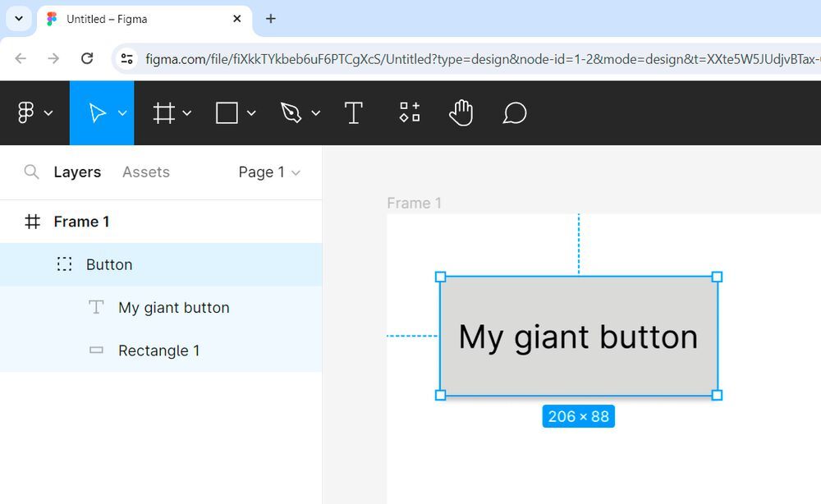
Task: Open the Figma main menu icon
Action: click(25, 112)
